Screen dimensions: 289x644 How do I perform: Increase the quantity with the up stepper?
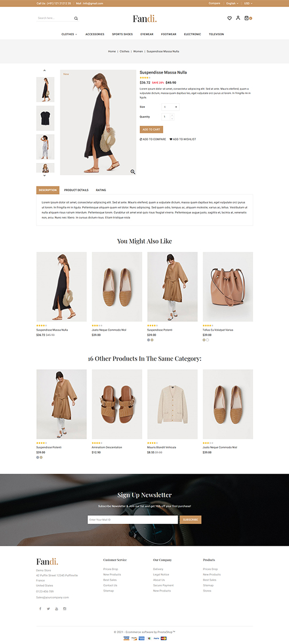coord(172,115)
